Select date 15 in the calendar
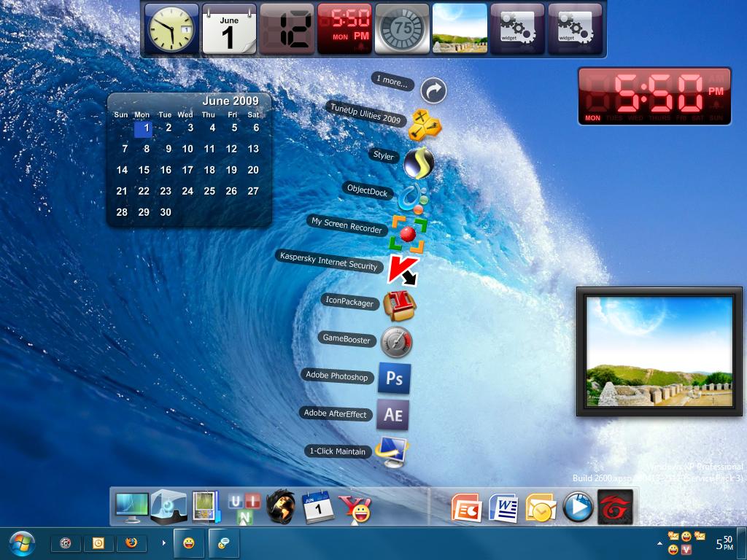This screenshot has height=560, width=747. [x=144, y=170]
